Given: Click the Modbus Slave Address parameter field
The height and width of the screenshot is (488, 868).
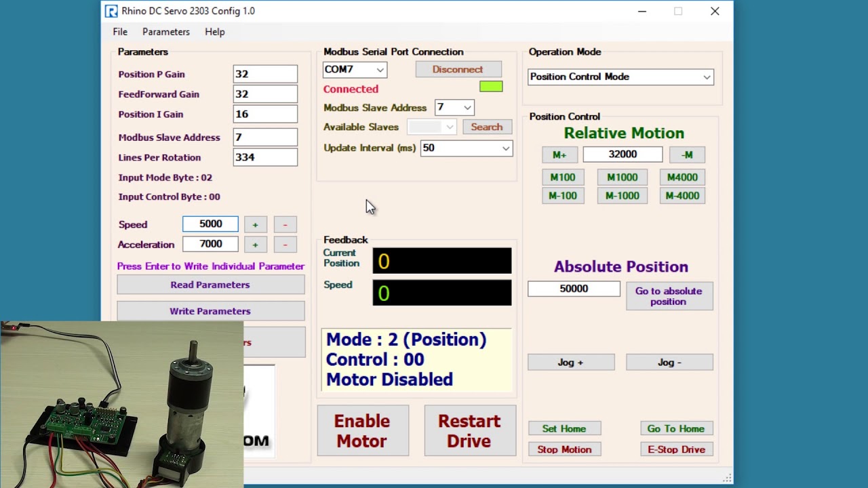Looking at the screenshot, I should click(x=265, y=137).
